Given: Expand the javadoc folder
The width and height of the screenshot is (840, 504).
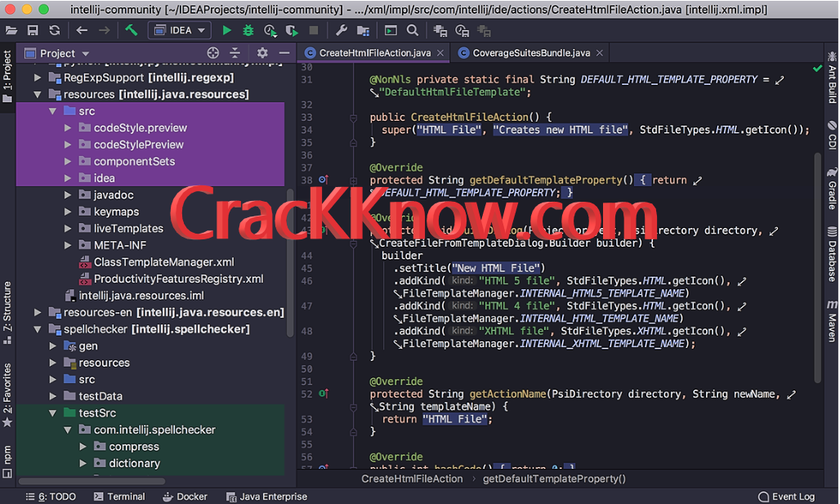Looking at the screenshot, I should click(x=68, y=195).
